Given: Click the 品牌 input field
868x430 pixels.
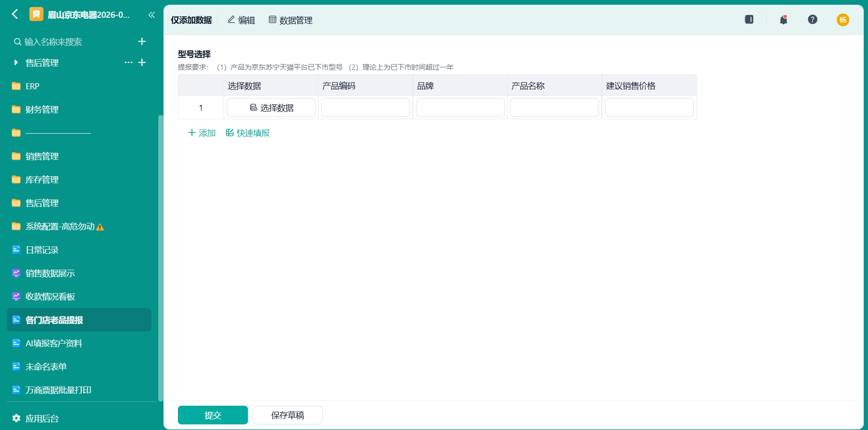Looking at the screenshot, I should (x=460, y=107).
